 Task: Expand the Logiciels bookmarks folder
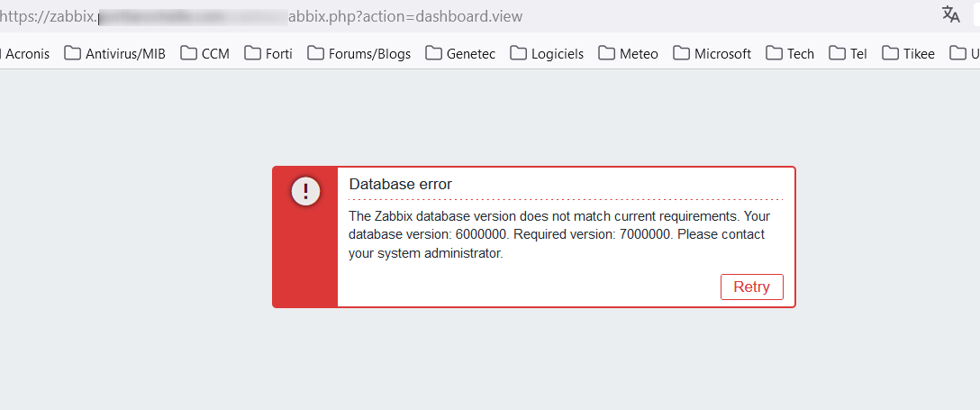click(547, 54)
